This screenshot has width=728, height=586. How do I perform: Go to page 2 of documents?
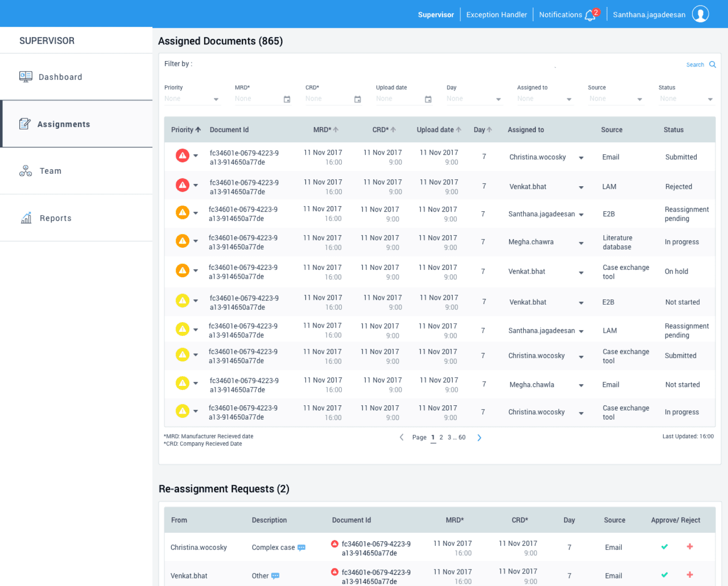pos(441,437)
